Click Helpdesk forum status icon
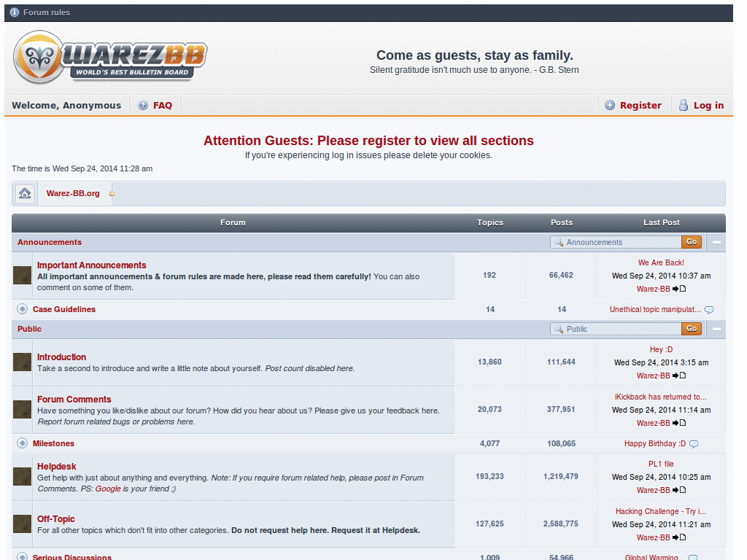Screen dimensions: 747x560 pyautogui.click(x=22, y=476)
